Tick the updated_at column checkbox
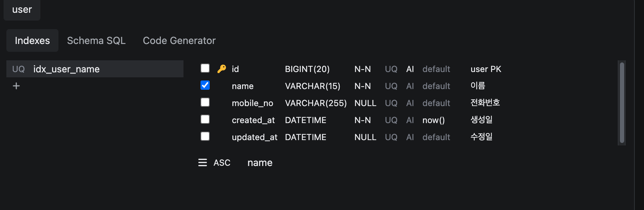 [205, 136]
